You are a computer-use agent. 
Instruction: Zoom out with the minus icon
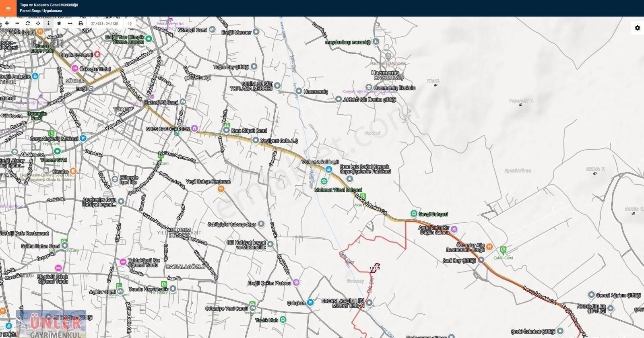[x=17, y=23]
